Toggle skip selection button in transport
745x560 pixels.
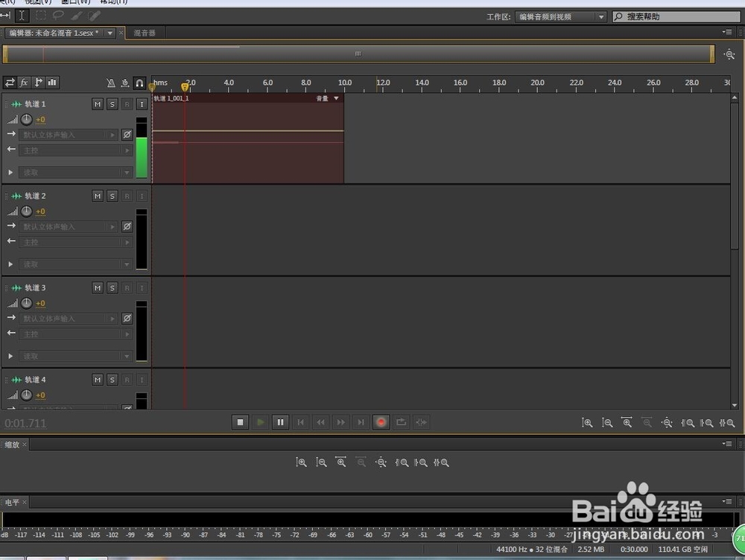click(x=421, y=421)
